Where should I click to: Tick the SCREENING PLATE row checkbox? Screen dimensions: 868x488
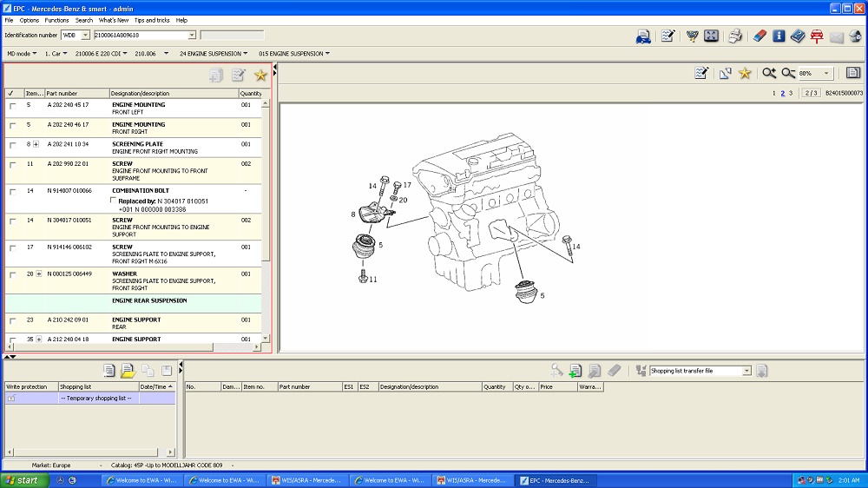pos(13,145)
